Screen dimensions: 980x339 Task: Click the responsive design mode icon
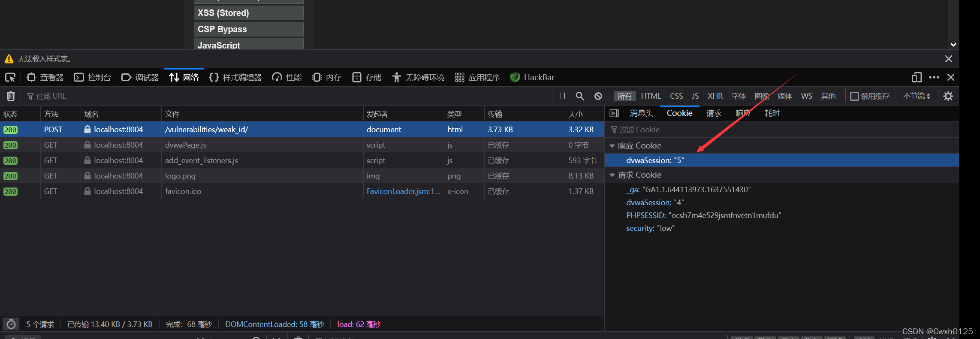pyautogui.click(x=917, y=78)
